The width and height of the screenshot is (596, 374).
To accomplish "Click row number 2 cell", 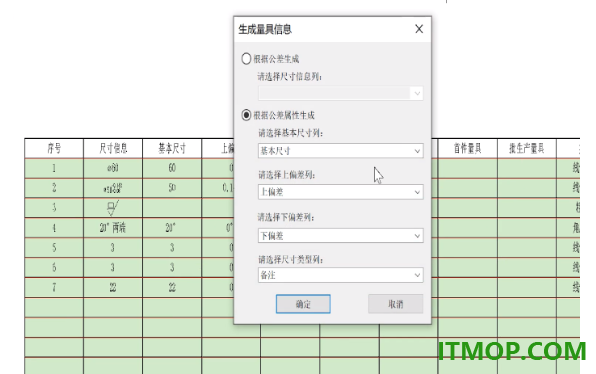I will 54,188.
